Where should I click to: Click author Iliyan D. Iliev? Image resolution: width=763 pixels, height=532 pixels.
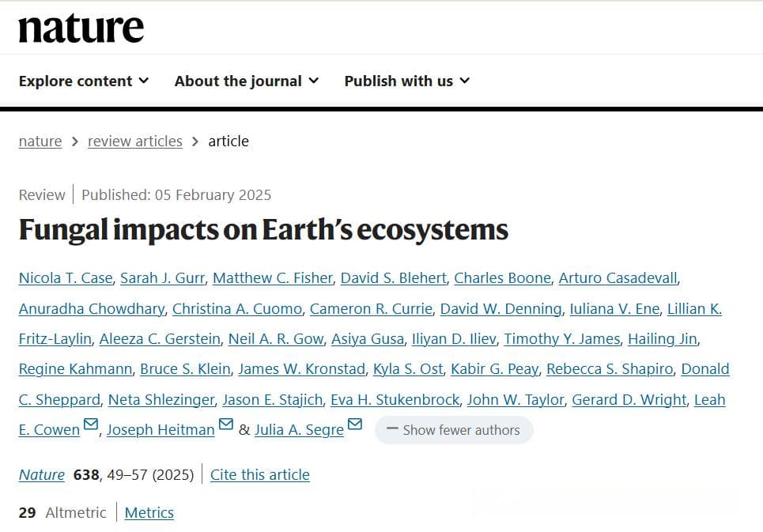[x=454, y=339]
